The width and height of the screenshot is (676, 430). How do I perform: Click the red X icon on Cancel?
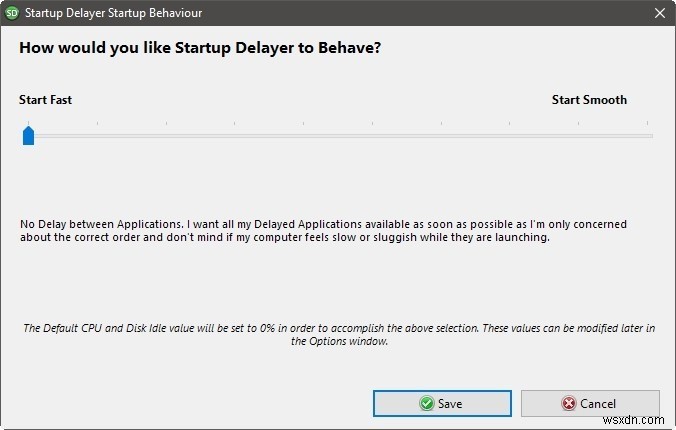point(569,403)
